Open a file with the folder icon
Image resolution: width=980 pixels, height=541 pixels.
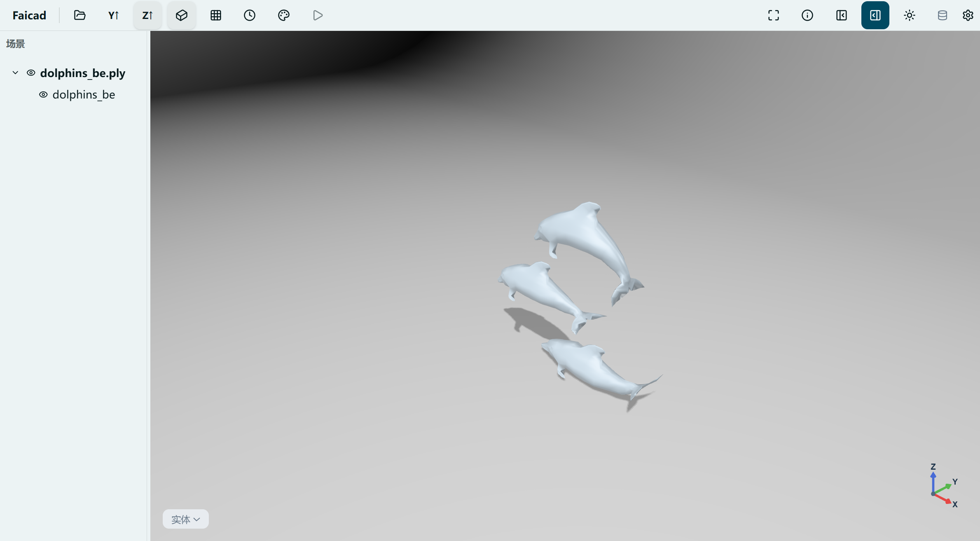[80, 15]
